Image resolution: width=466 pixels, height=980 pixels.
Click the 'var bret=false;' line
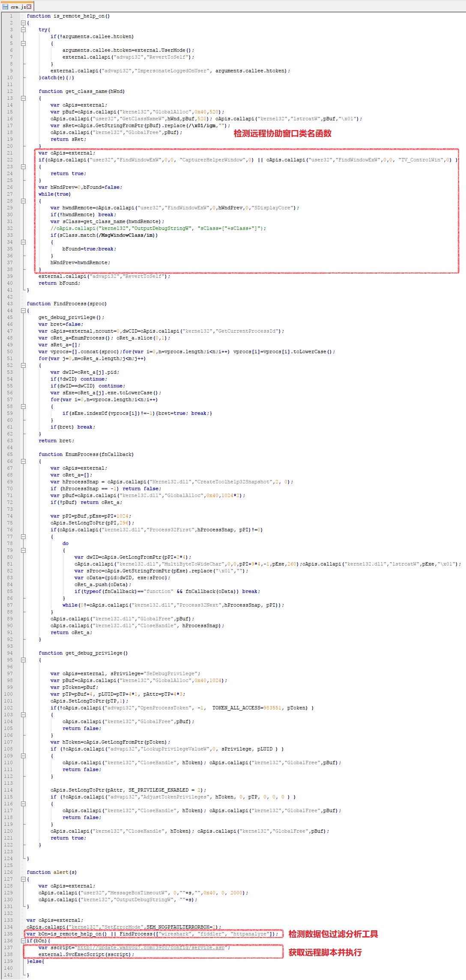(x=61, y=324)
